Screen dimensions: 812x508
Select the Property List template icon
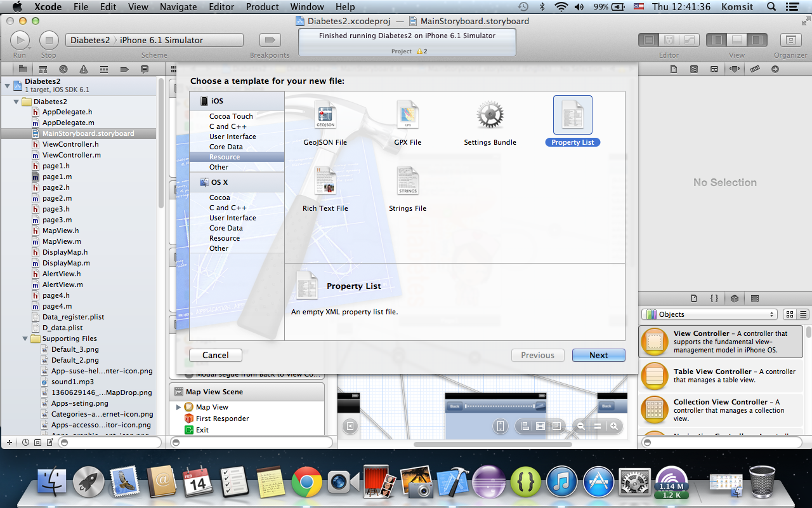point(573,115)
